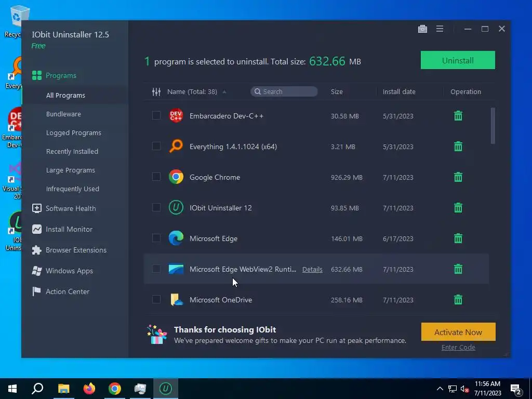The image size is (532, 399).
Task: Click the IObit Uninstaller 12 list icon
Action: pos(176,208)
